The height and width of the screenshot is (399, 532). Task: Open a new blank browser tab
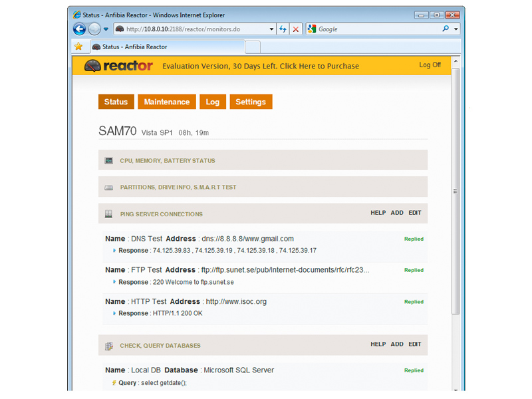tap(253, 47)
